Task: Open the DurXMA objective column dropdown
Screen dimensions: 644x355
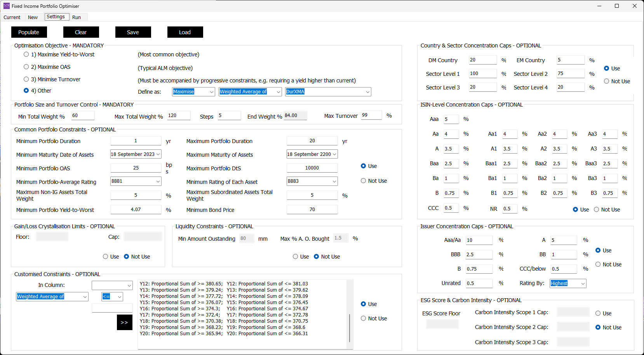Action: [x=367, y=92]
